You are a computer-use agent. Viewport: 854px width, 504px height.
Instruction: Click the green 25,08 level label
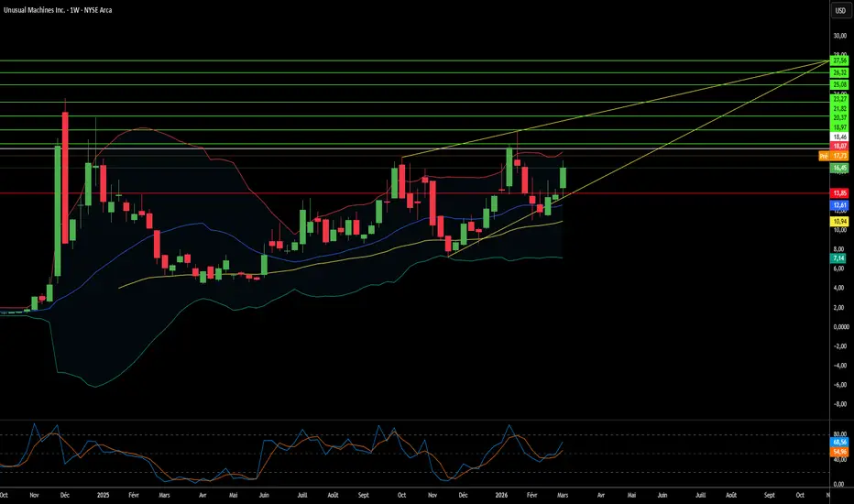(839, 84)
